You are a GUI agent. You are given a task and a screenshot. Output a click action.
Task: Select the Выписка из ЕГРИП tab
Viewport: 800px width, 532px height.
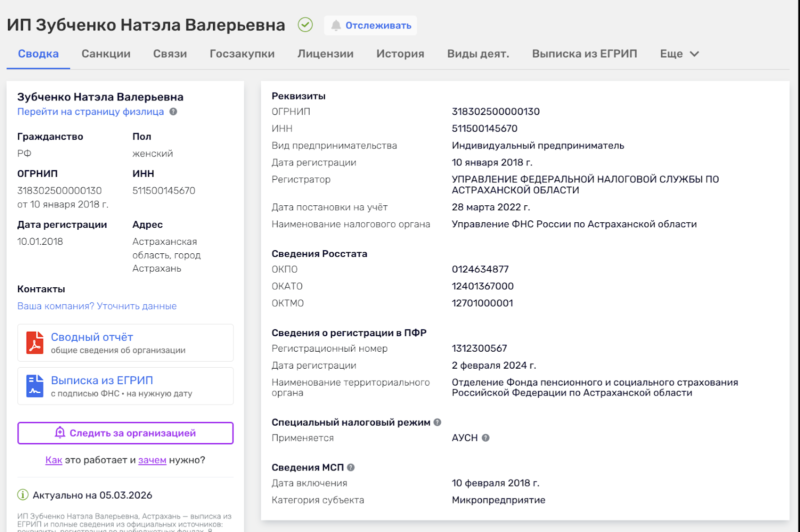584,54
